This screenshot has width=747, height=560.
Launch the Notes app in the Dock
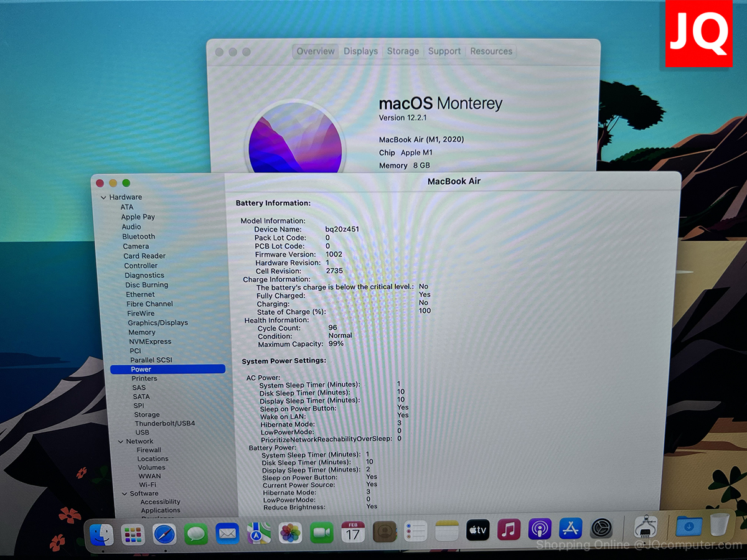[x=447, y=531]
